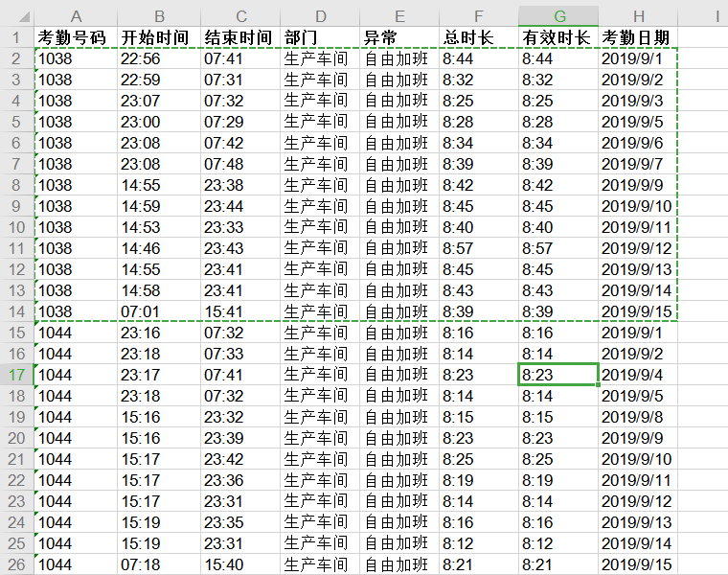Image resolution: width=728 pixels, height=575 pixels.
Task: Select the end time cell showing 07:48
Action: pyautogui.click(x=240, y=164)
